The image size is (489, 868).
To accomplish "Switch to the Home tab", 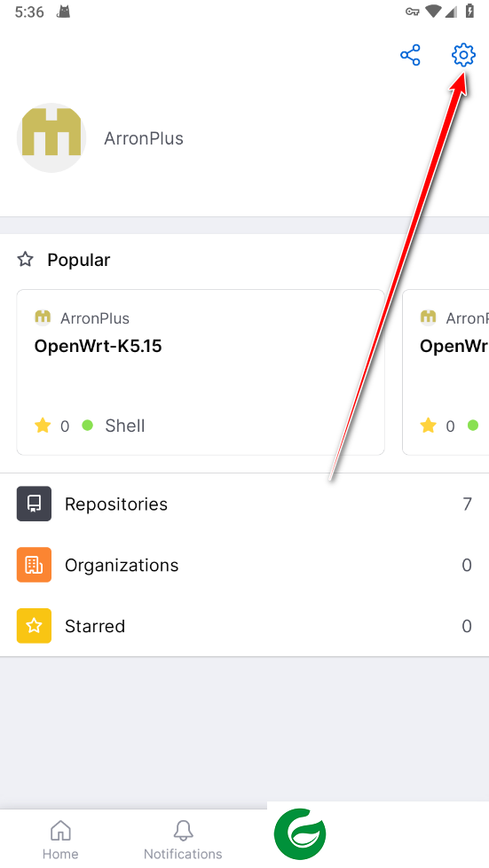I will pos(60,840).
